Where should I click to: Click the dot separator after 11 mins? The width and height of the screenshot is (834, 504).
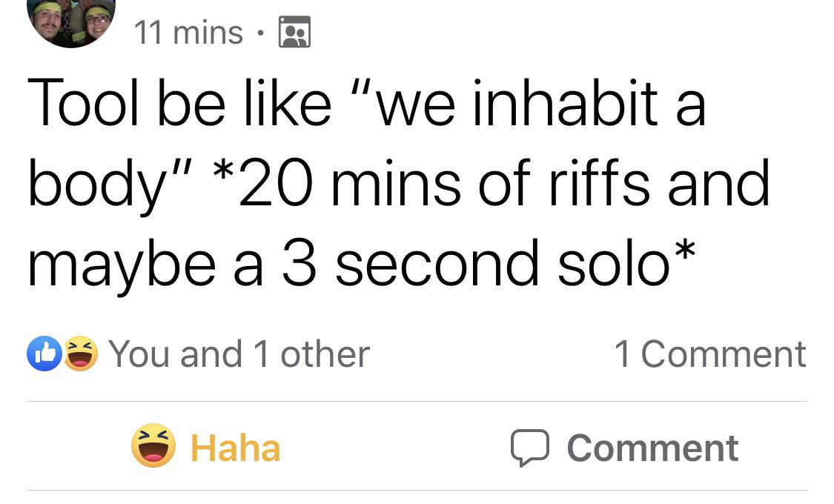[x=261, y=32]
